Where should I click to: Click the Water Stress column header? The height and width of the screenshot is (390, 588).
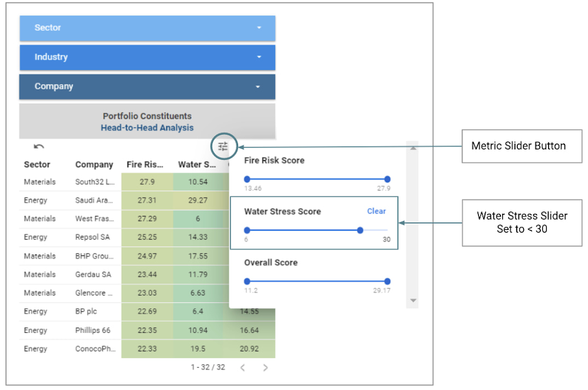pyautogui.click(x=197, y=165)
